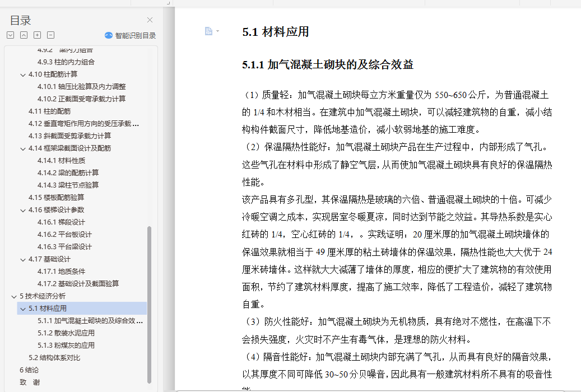Open dropdown arrow next to document icon
The height and width of the screenshot is (392, 581).
click(x=217, y=31)
